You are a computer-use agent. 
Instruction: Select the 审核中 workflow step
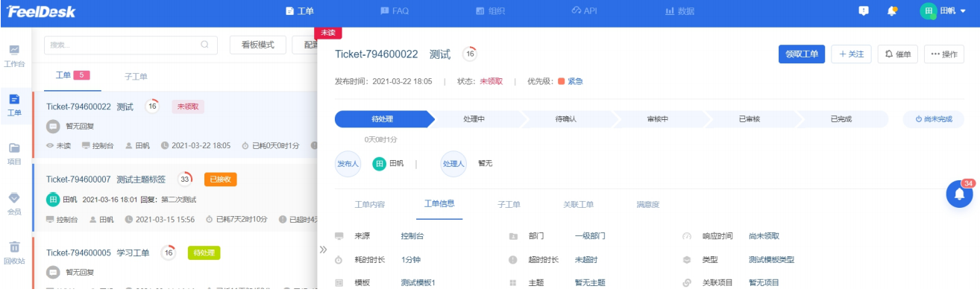click(658, 119)
